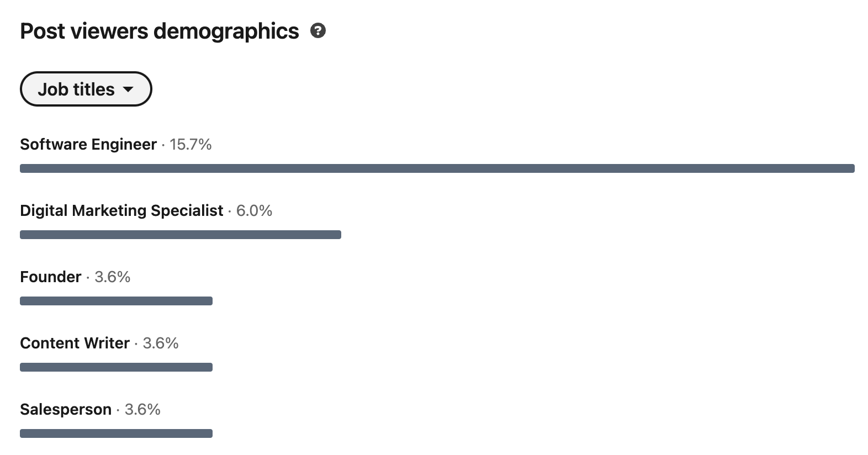Select the Founder label
This screenshot has width=868, height=455.
(x=51, y=277)
